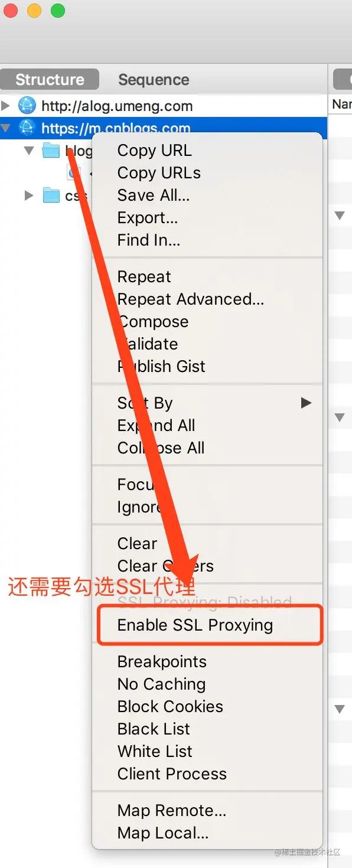Click globe icon for m.cnblogs.com host
The image size is (352, 868).
tap(27, 128)
